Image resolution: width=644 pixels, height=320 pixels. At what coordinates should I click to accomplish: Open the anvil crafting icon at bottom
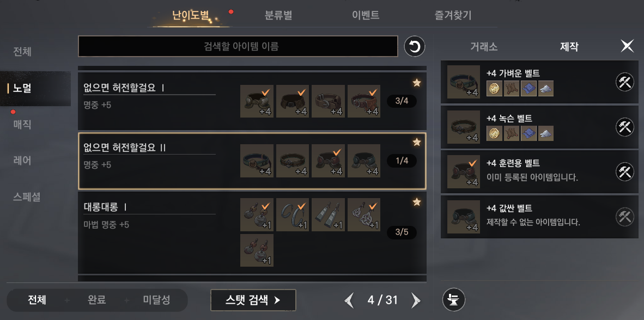(x=453, y=299)
